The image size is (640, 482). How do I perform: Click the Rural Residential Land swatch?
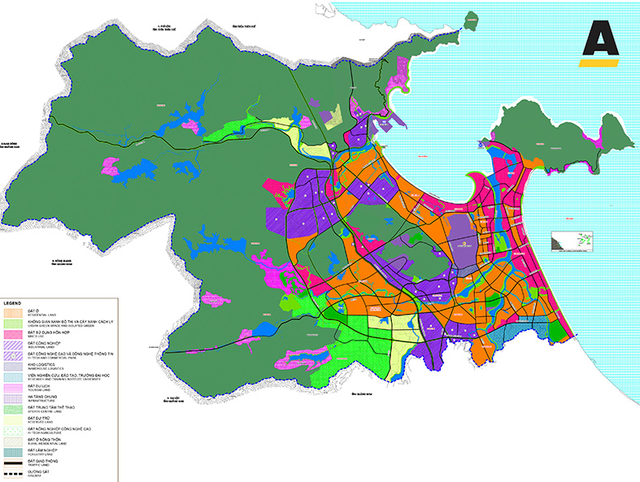14,441
